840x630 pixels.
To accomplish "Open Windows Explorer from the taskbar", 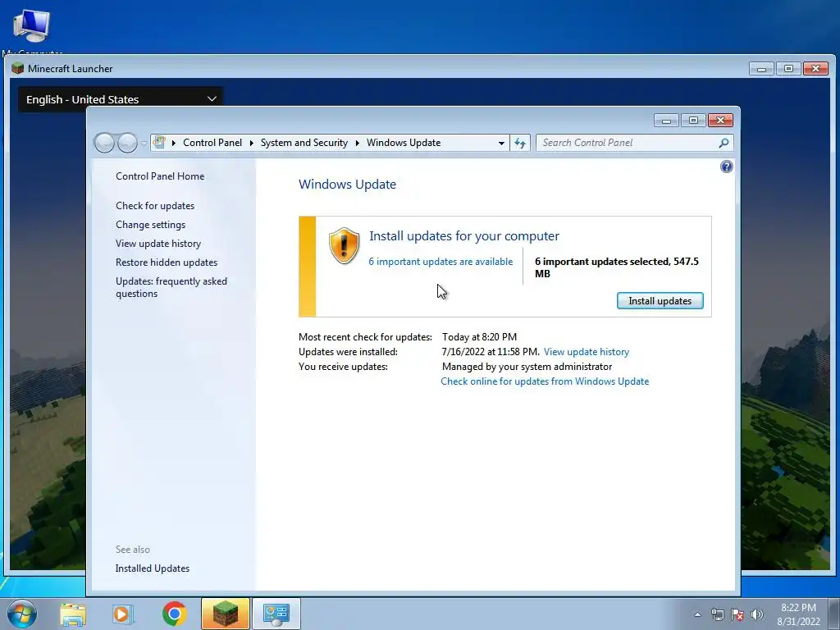I will (73, 614).
